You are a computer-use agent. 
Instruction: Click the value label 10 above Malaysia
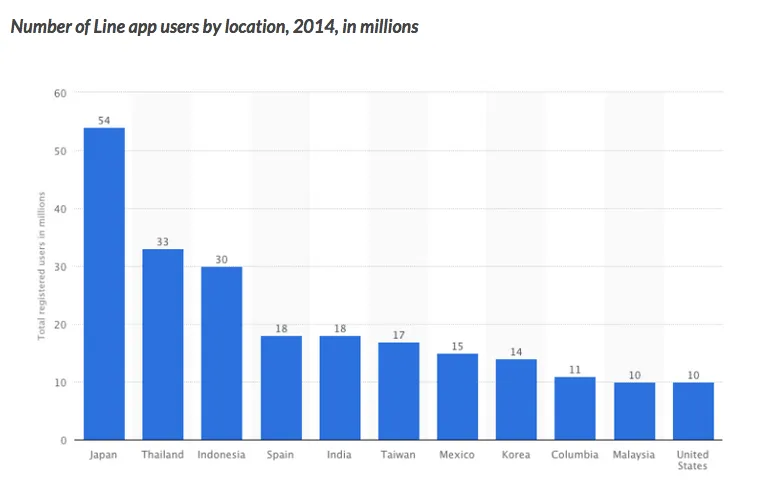(x=635, y=375)
